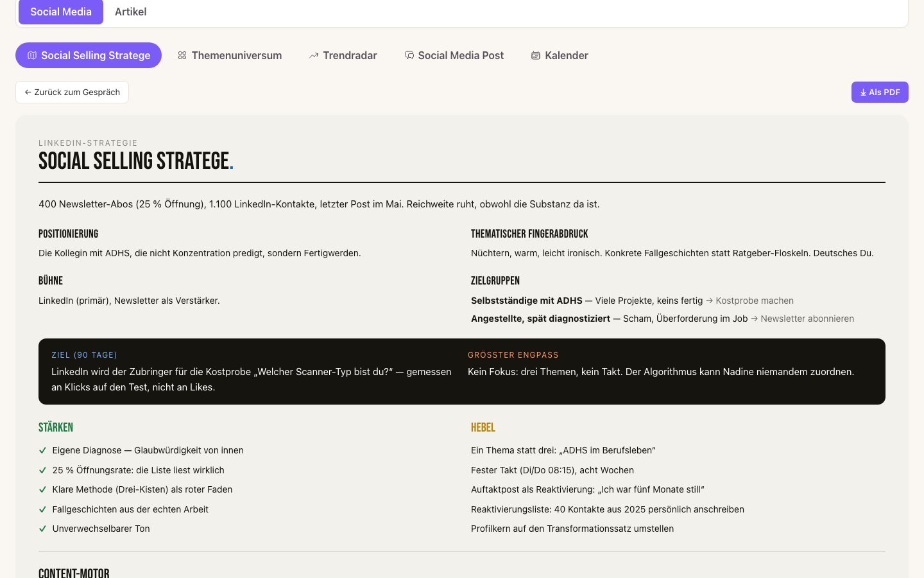Click the THEMATISCHER FINGERABDRUCK heading

529,234
